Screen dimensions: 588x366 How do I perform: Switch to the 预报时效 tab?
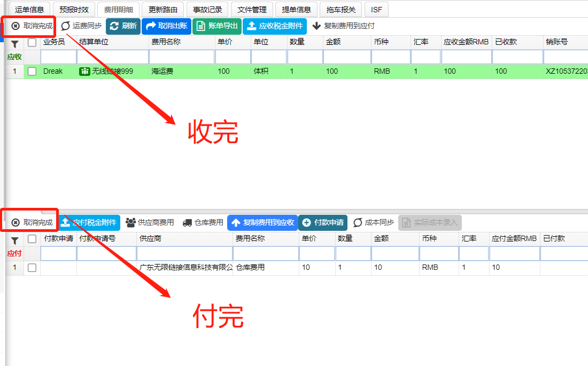pyautogui.click(x=74, y=10)
